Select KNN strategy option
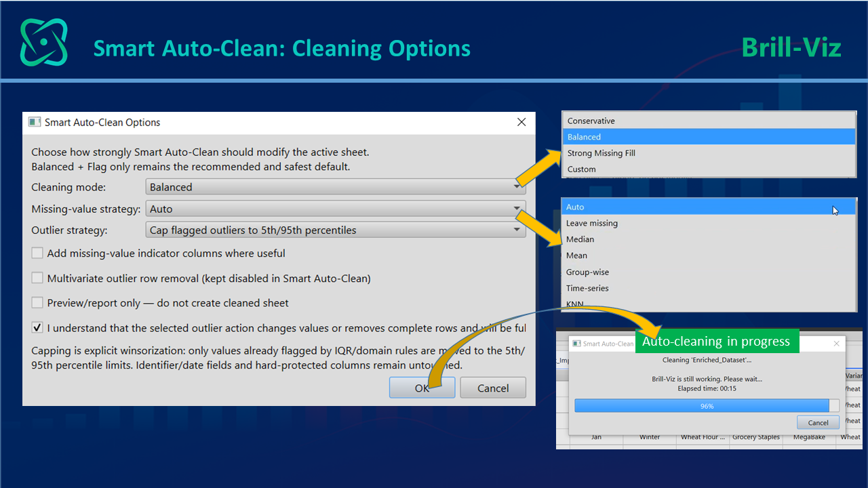 pyautogui.click(x=709, y=304)
